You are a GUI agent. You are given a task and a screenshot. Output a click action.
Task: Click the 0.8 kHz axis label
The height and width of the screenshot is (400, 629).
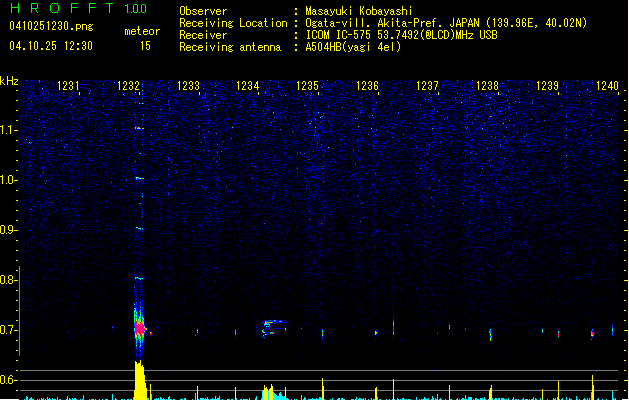point(8,280)
